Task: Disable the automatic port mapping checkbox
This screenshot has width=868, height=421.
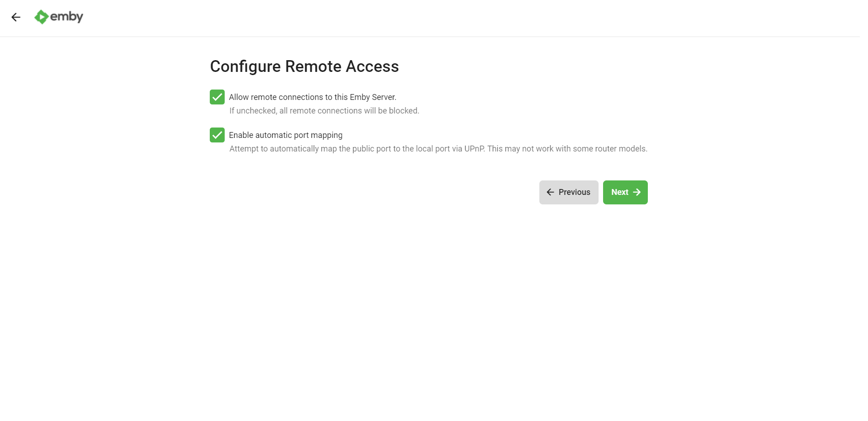Action: pyautogui.click(x=217, y=135)
